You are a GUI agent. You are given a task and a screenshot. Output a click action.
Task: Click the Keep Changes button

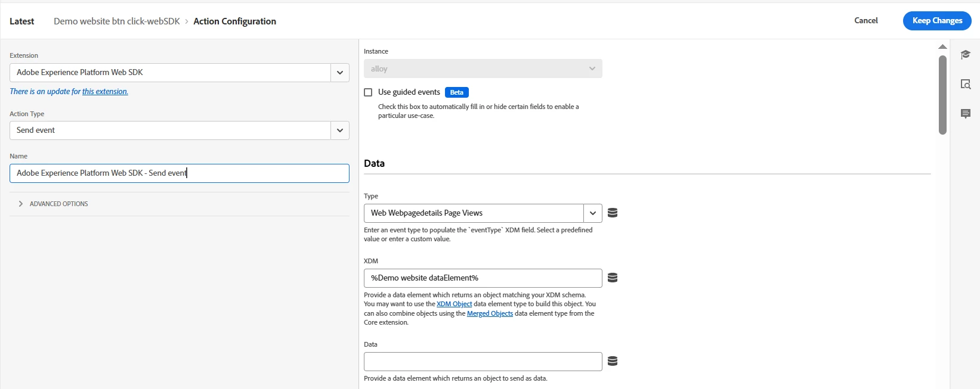[x=937, y=21]
